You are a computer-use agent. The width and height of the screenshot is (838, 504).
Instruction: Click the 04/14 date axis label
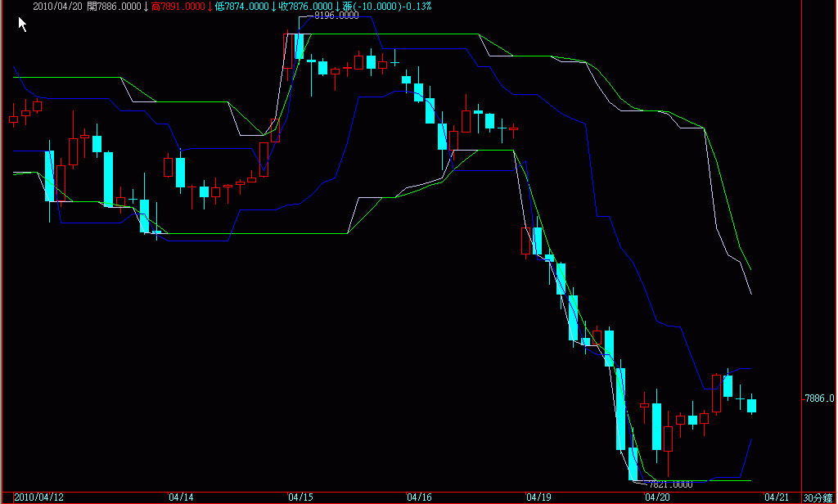pyautogui.click(x=181, y=497)
